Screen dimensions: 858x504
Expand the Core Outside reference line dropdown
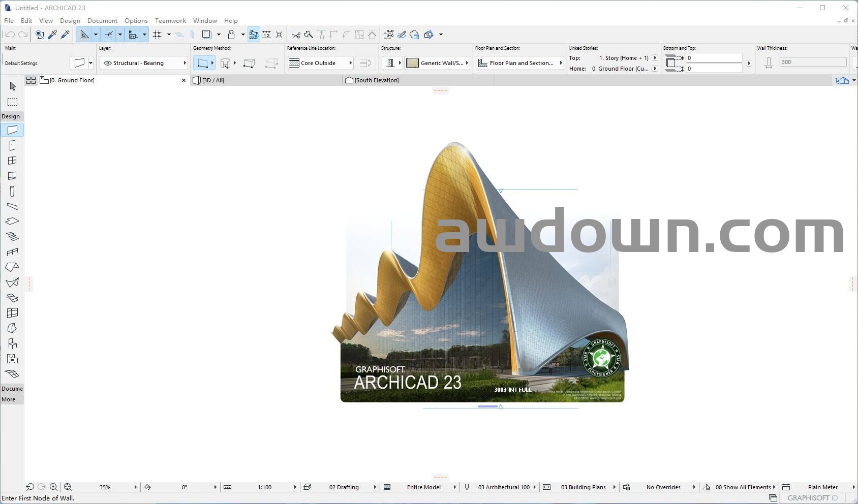click(320, 63)
